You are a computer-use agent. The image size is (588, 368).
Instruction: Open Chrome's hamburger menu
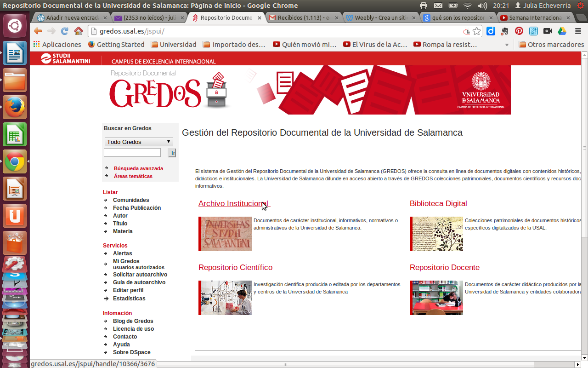(x=578, y=31)
